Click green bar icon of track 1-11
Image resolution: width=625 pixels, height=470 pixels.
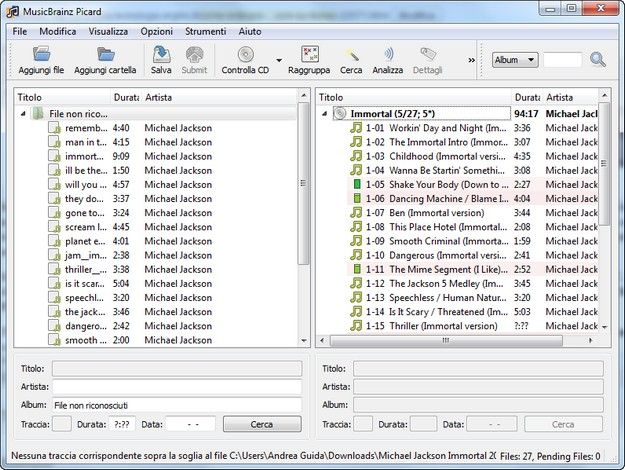tap(357, 269)
